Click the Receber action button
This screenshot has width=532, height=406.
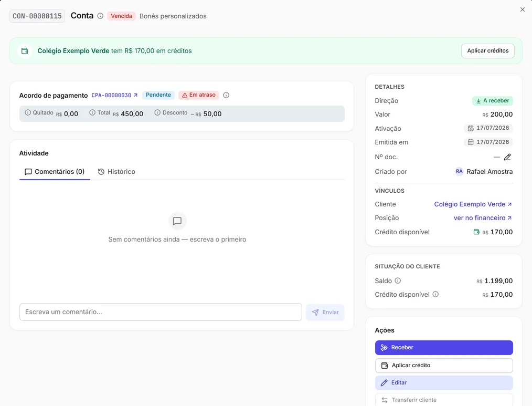(x=444, y=348)
